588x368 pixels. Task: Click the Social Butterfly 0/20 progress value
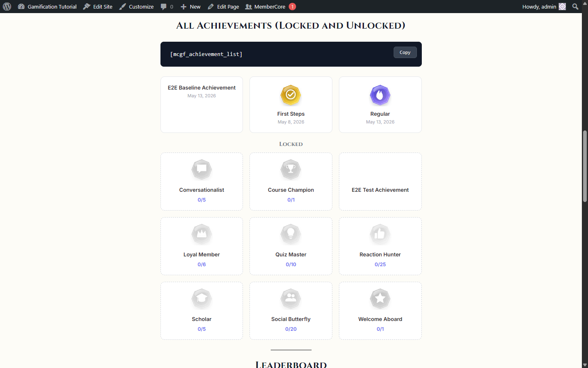click(x=291, y=329)
